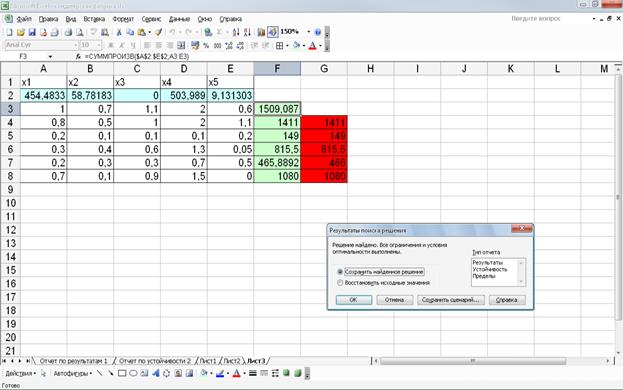Click the Sort ascending icon
The image size is (623, 390).
click(236, 32)
